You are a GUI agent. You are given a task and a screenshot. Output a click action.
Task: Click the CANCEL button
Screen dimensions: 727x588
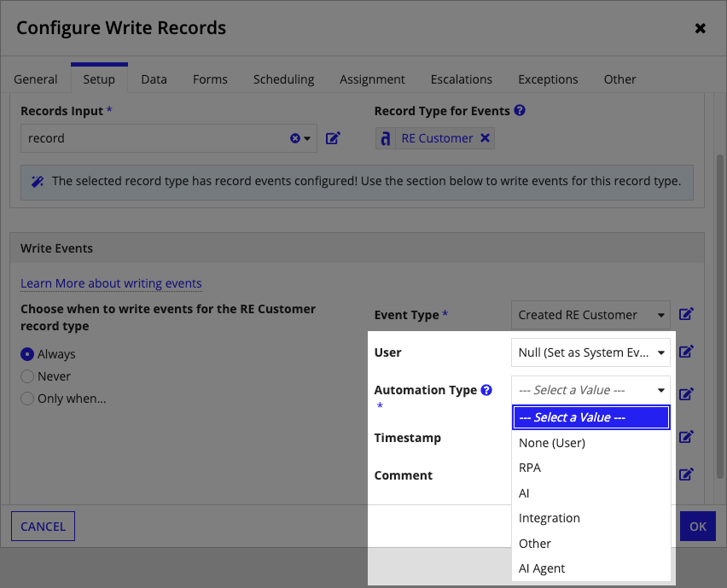point(44,527)
